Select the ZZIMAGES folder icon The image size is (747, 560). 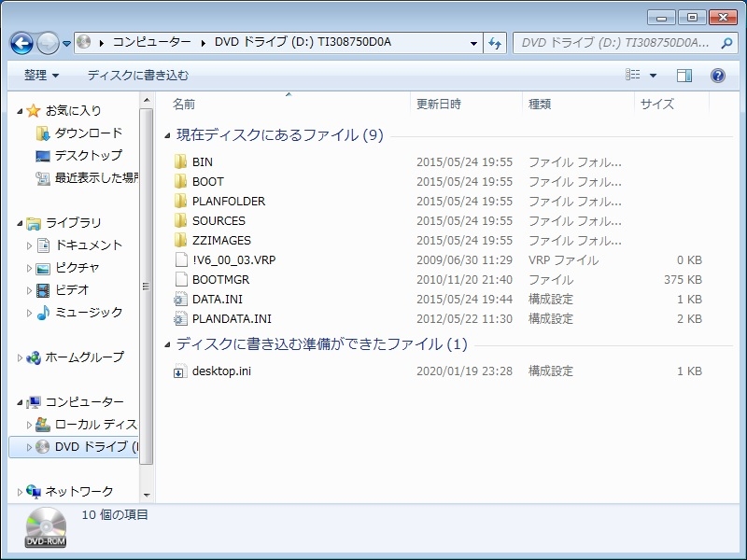[180, 240]
